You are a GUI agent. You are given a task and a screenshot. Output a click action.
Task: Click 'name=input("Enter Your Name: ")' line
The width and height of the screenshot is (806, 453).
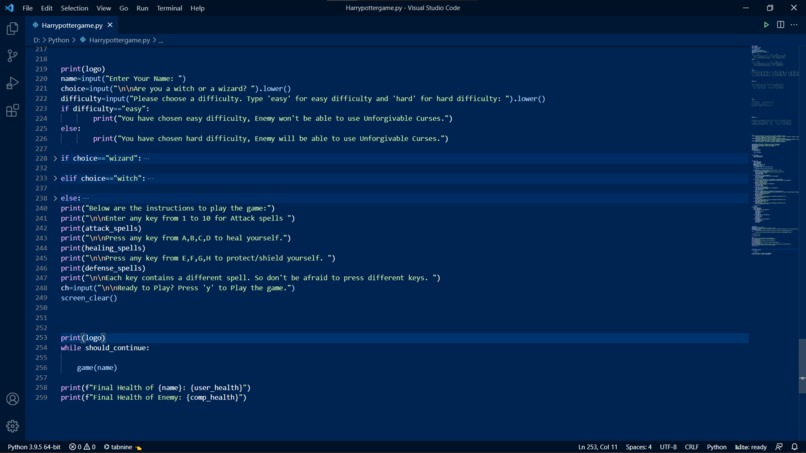point(123,79)
